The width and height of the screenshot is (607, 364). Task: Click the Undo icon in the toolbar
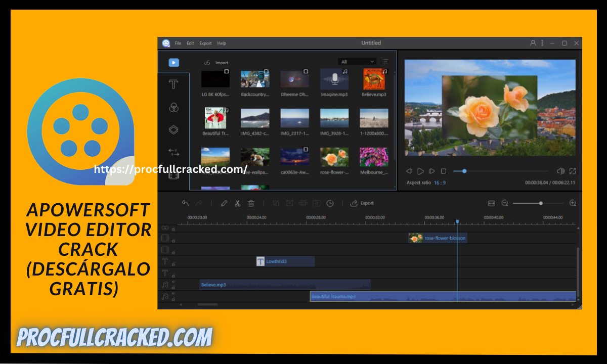pyautogui.click(x=185, y=203)
